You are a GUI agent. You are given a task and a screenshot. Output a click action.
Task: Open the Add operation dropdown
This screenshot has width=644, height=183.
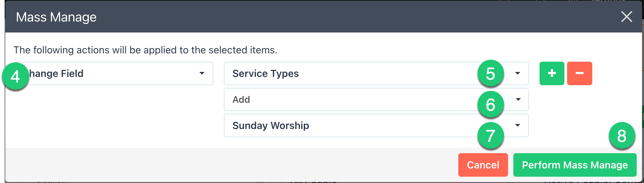point(376,99)
